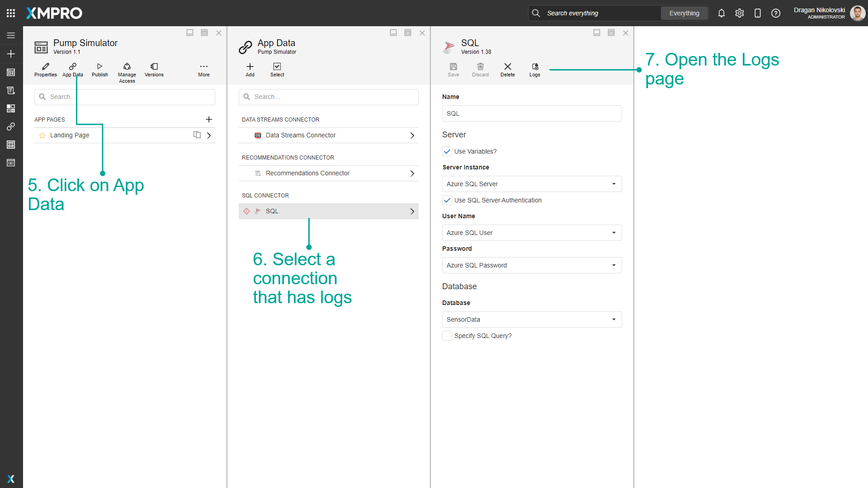Discard changes to the SQL connection
This screenshot has width=868, height=488.
click(x=480, y=69)
